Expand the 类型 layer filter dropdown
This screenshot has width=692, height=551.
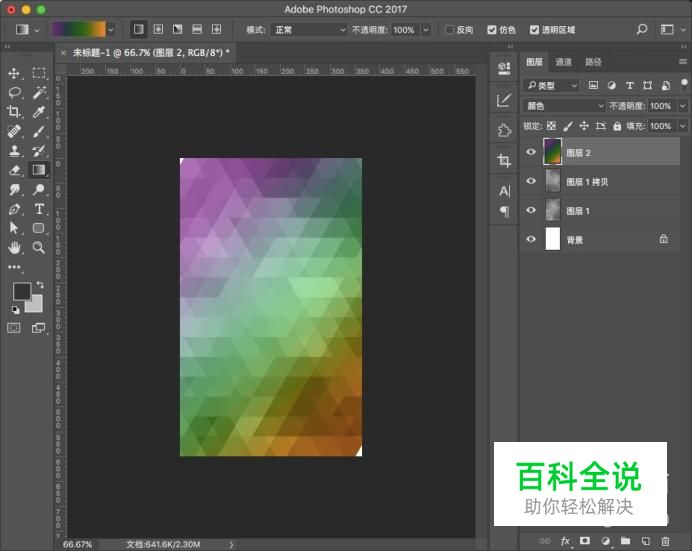(553, 86)
